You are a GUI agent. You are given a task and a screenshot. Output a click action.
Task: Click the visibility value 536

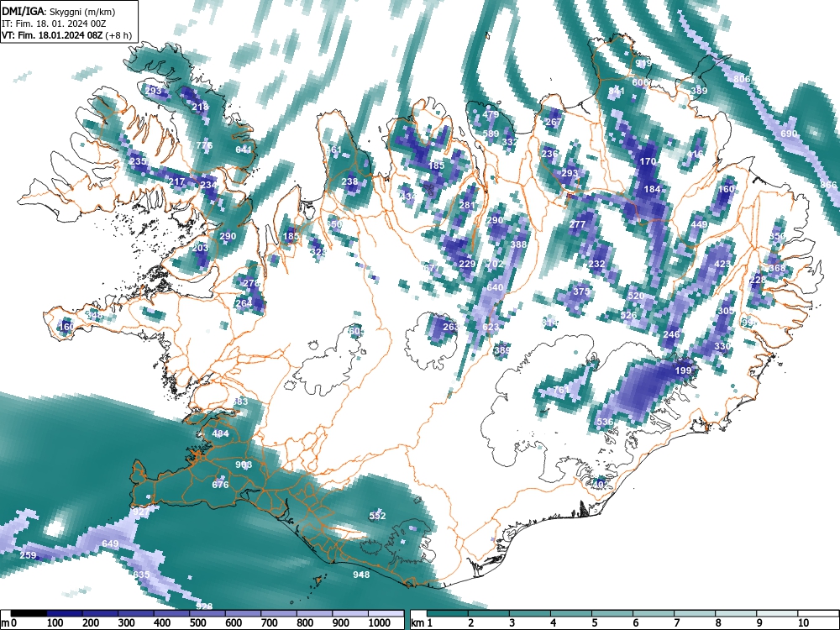(604, 422)
